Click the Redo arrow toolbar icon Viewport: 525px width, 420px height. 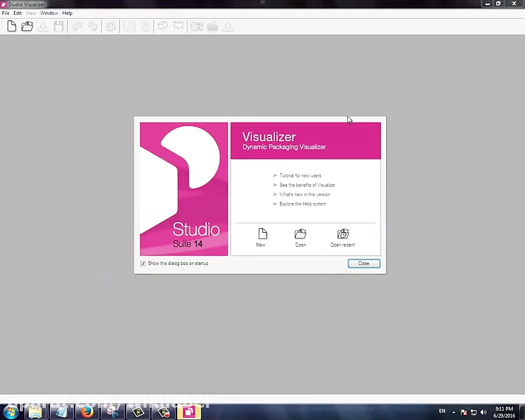[x=93, y=26]
